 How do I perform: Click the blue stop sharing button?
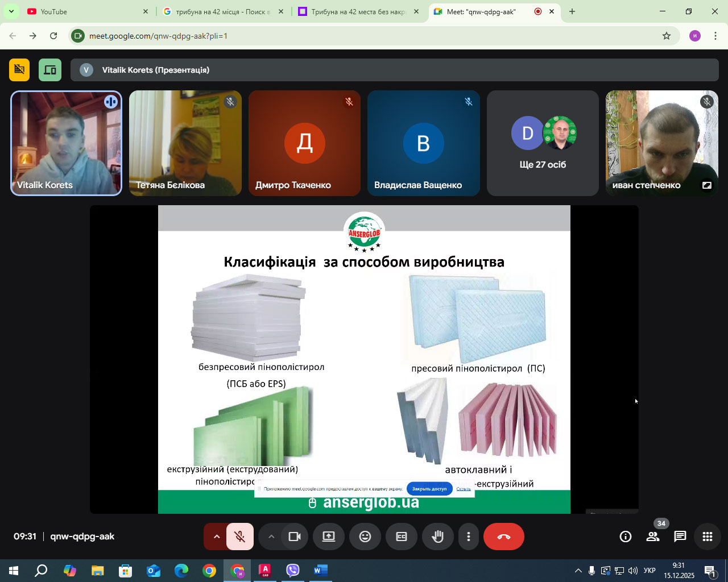point(429,489)
